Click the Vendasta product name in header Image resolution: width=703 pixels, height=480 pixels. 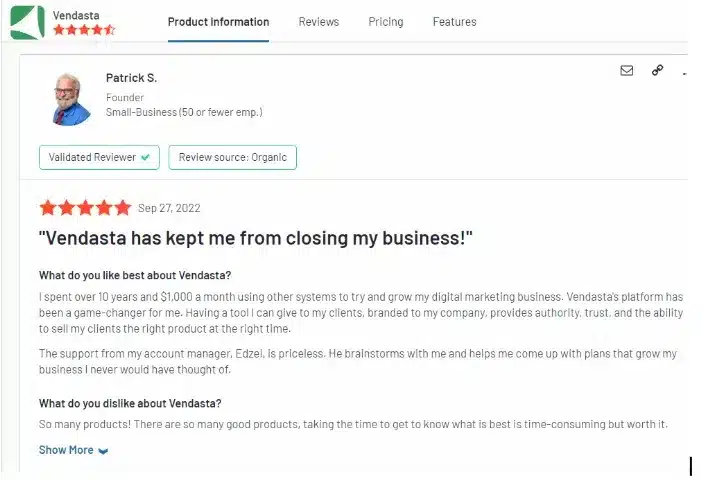click(76, 13)
